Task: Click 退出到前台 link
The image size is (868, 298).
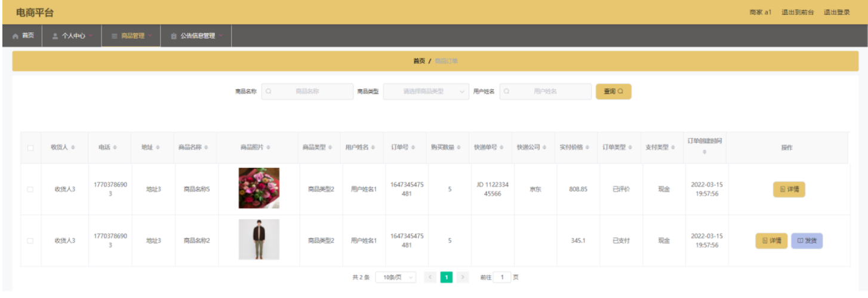Action: tap(798, 13)
